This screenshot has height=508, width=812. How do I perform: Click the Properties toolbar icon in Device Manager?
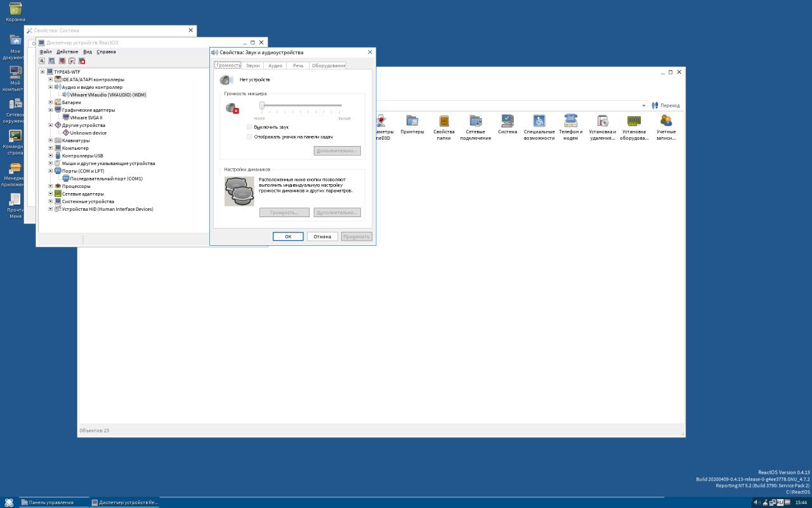click(x=42, y=61)
